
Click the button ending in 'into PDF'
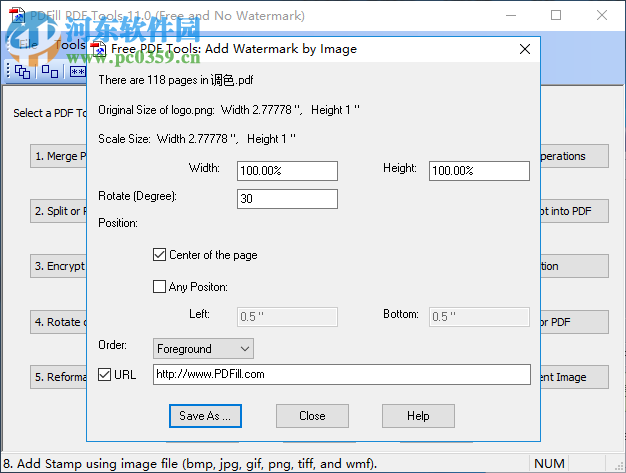574,211
